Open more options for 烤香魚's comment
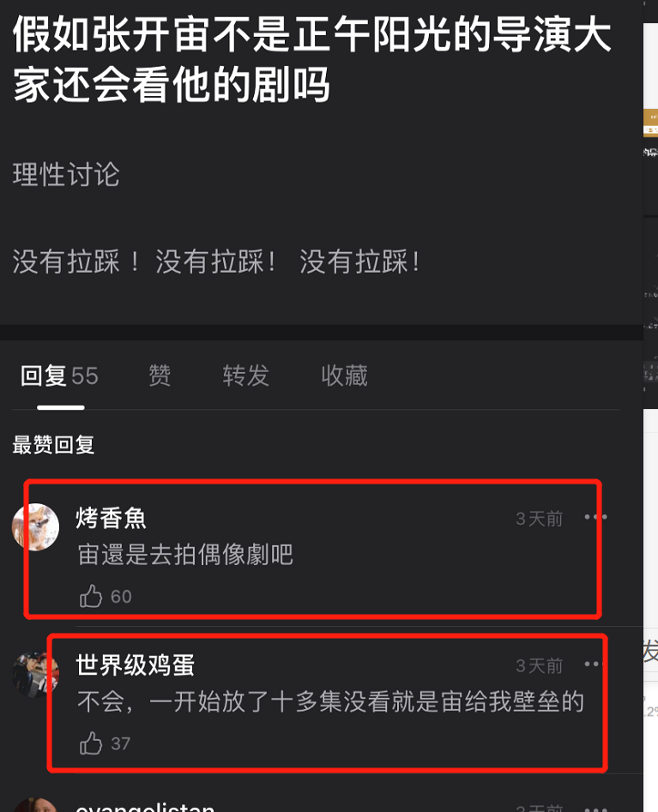The width and height of the screenshot is (658, 812). 595,517
